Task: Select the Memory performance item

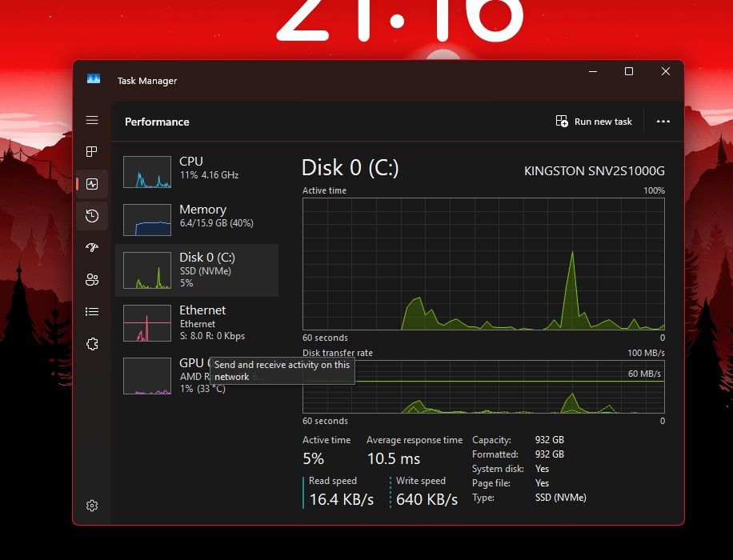Action: 197,220
